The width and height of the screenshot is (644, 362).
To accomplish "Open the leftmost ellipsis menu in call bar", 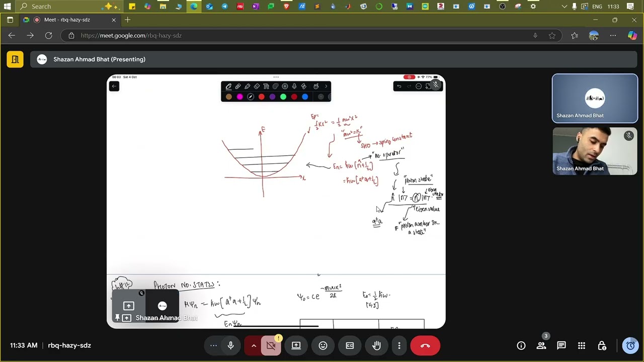I will 213,345.
